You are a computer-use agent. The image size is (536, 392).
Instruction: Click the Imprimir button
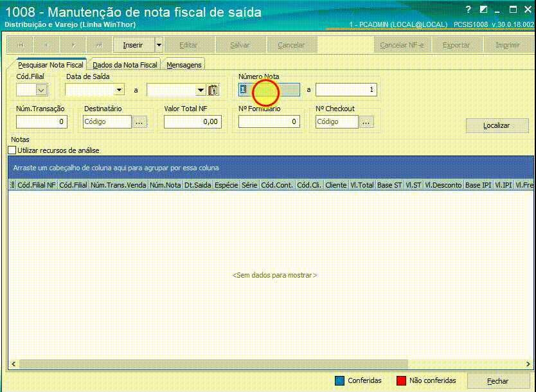508,45
